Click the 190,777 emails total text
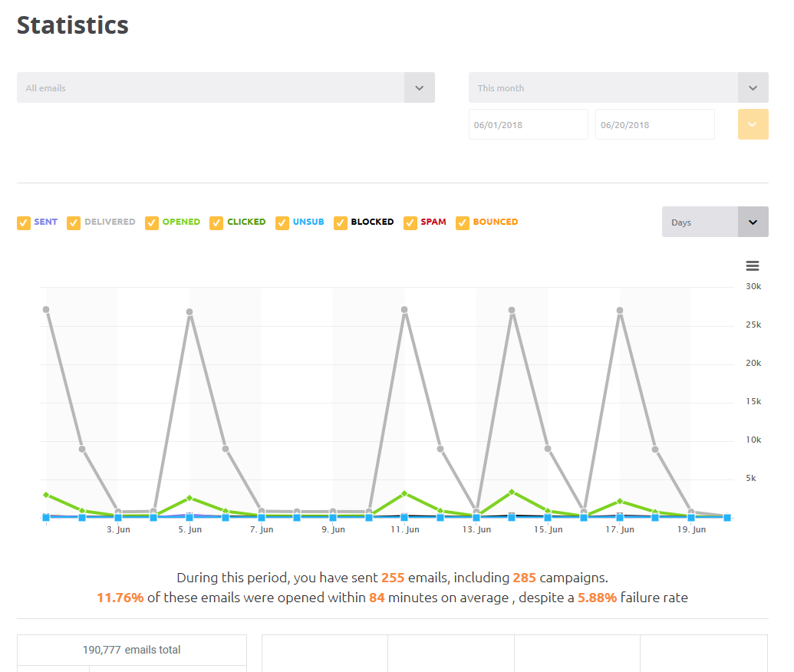The width and height of the screenshot is (794, 672). (x=132, y=650)
